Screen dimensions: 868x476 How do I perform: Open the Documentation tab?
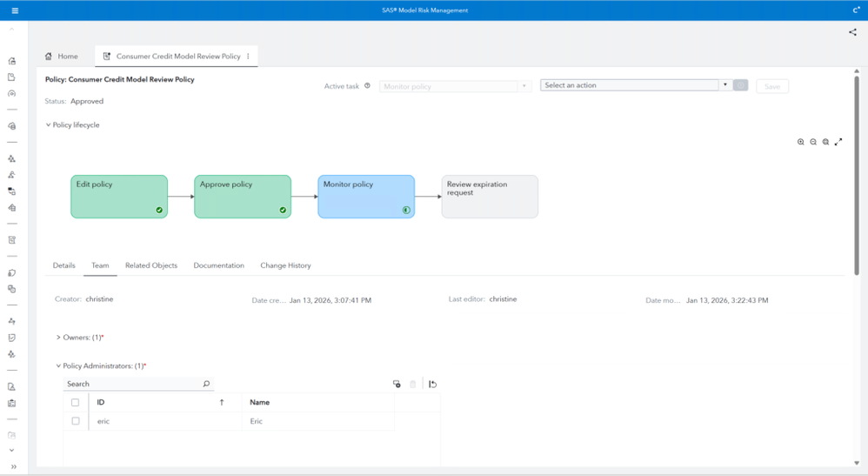218,265
